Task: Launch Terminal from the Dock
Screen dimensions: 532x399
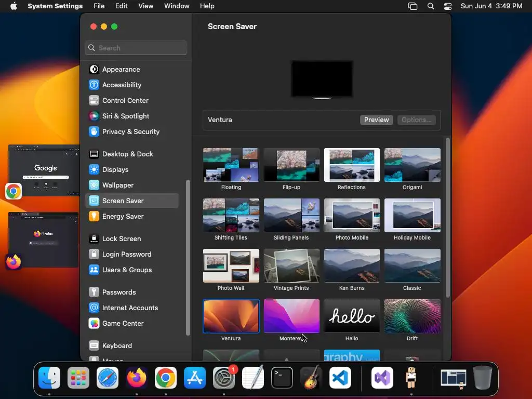Action: pyautogui.click(x=282, y=378)
